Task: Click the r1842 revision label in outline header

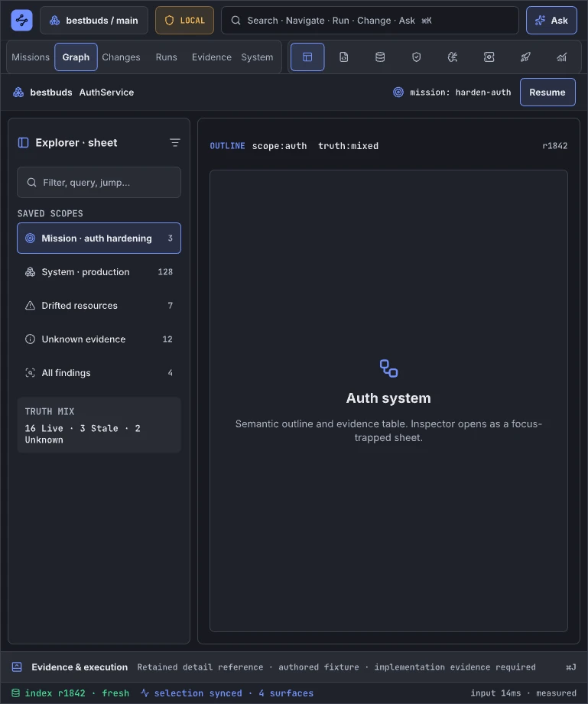Action: pyautogui.click(x=555, y=146)
